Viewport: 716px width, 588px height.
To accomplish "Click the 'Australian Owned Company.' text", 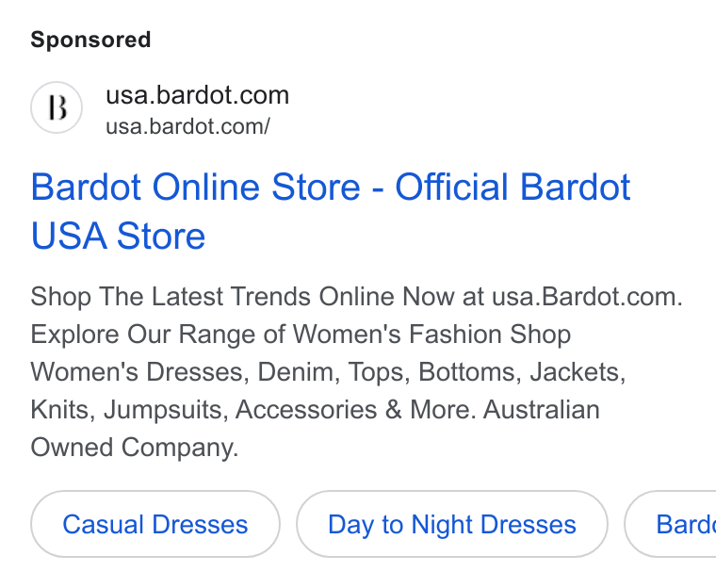I will point(315,428).
